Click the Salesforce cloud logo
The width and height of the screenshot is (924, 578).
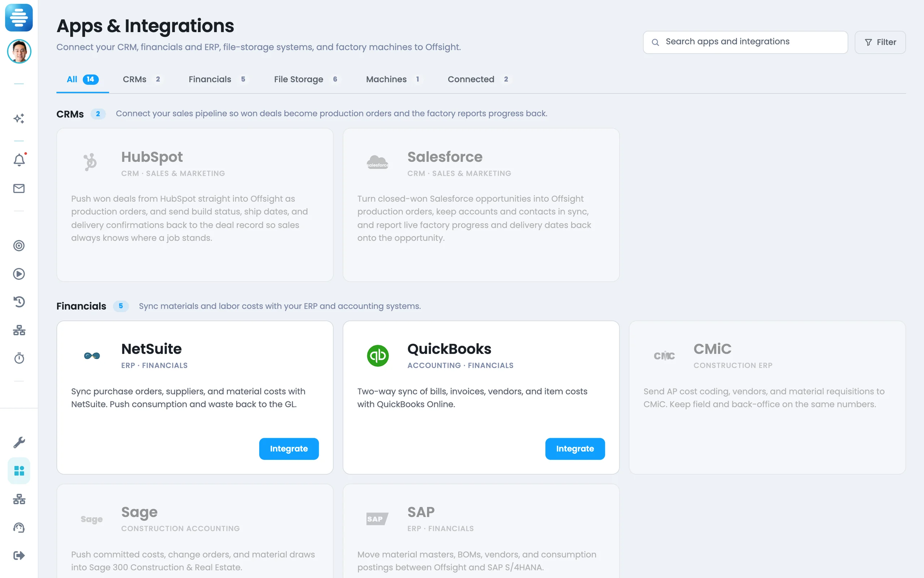(x=378, y=163)
